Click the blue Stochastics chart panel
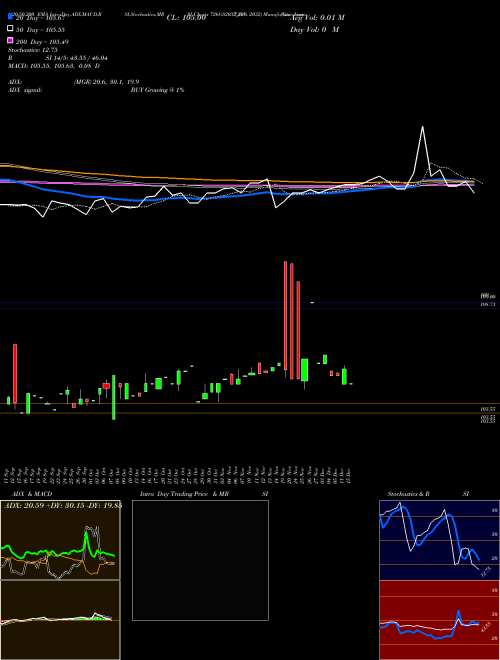The width and height of the screenshot is (500, 660). [x=439, y=540]
